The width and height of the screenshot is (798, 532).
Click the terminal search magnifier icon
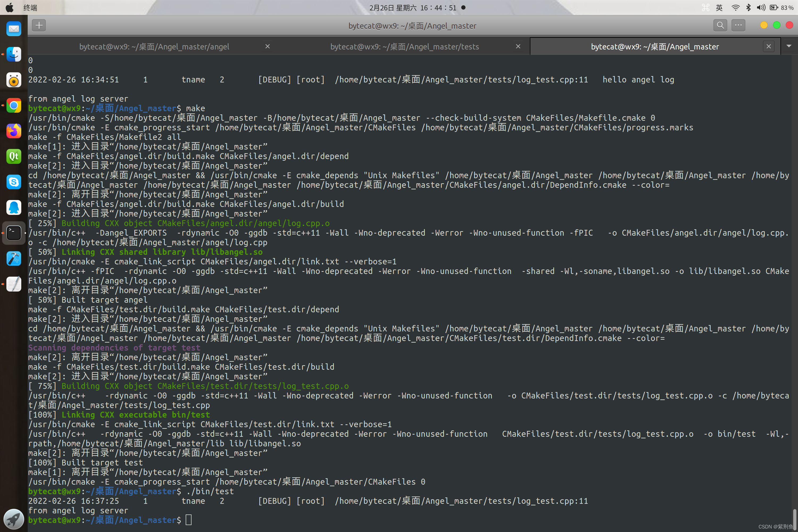[x=720, y=26]
